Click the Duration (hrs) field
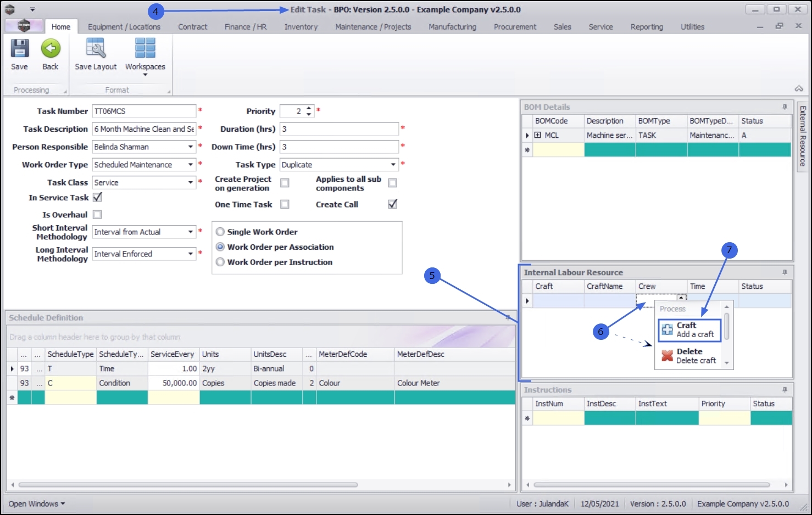 point(339,129)
